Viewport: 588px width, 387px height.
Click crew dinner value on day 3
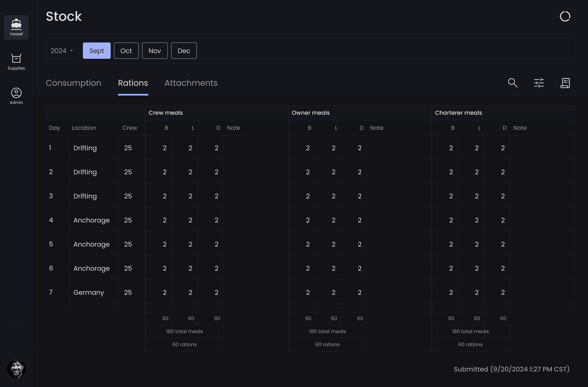(x=210, y=196)
